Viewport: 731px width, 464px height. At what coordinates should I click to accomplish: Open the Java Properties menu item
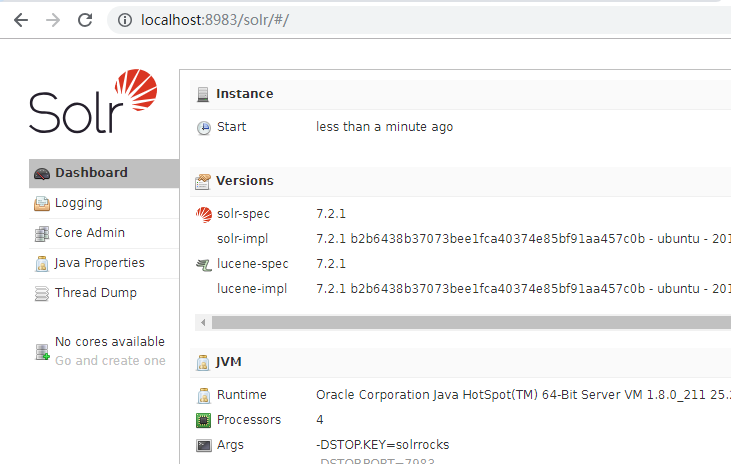point(104,263)
